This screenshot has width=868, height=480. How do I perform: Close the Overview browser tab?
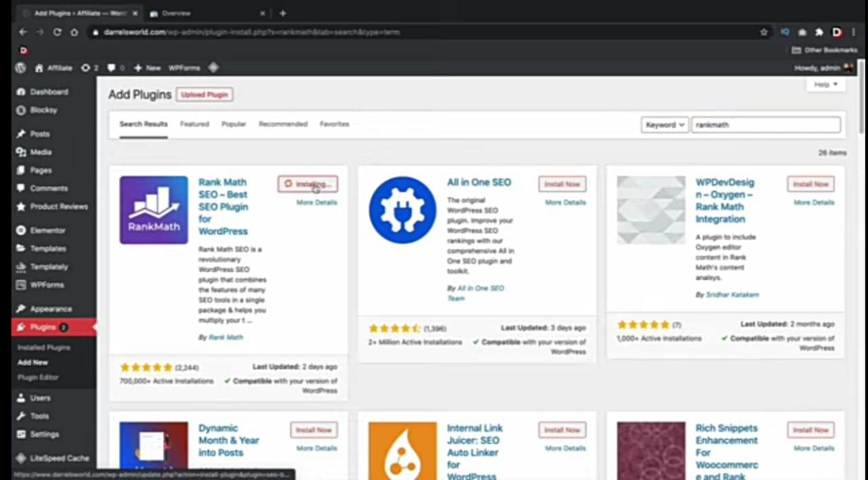pos(263,13)
